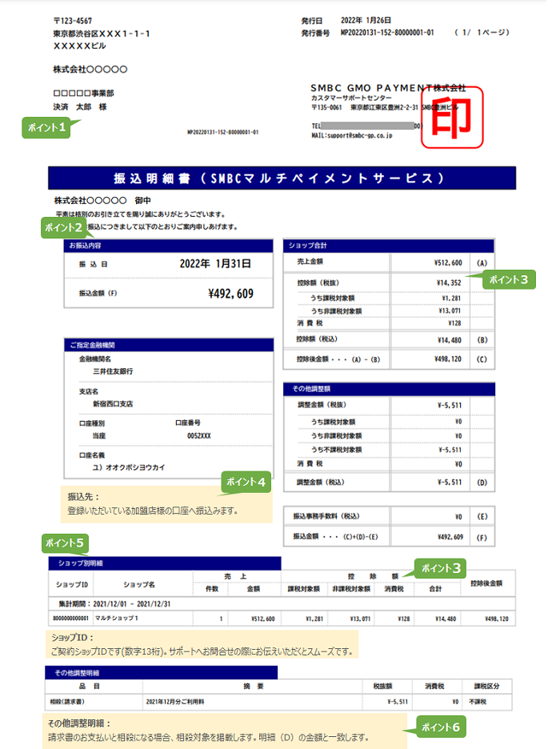560x749 pixels.
Task: Select bank name 三井住友銀行
Action: pyautogui.click(x=113, y=371)
